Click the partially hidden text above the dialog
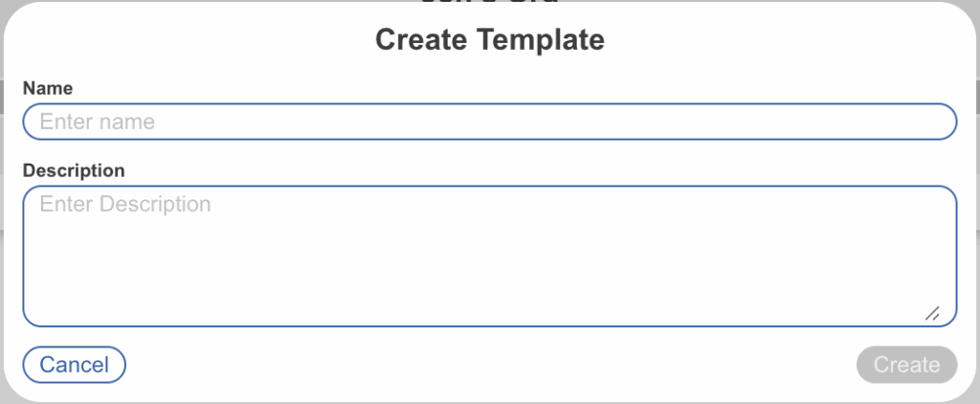 click(489, 4)
